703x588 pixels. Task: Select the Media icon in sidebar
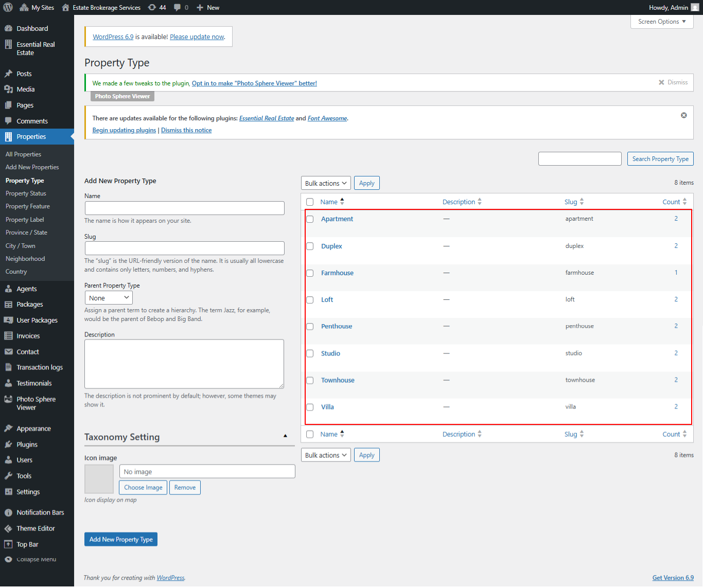(9, 89)
